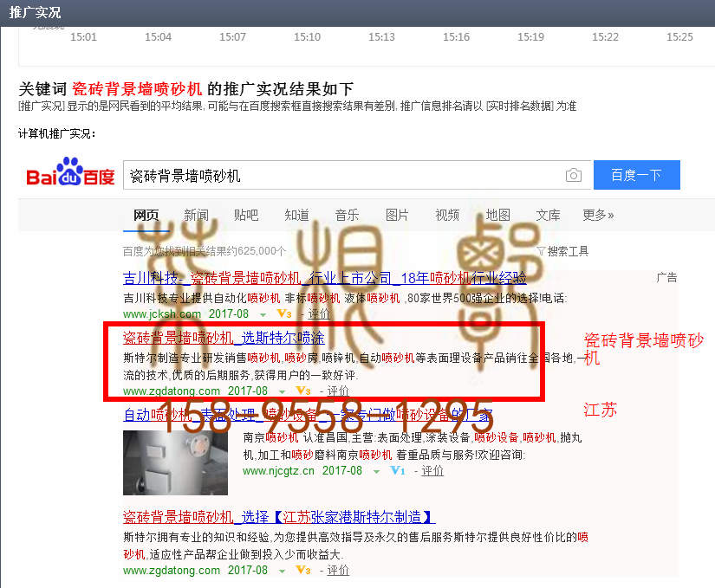Click V3 badge on 江苏张家港斯特尔制造 result
The image size is (715, 588).
(x=303, y=570)
